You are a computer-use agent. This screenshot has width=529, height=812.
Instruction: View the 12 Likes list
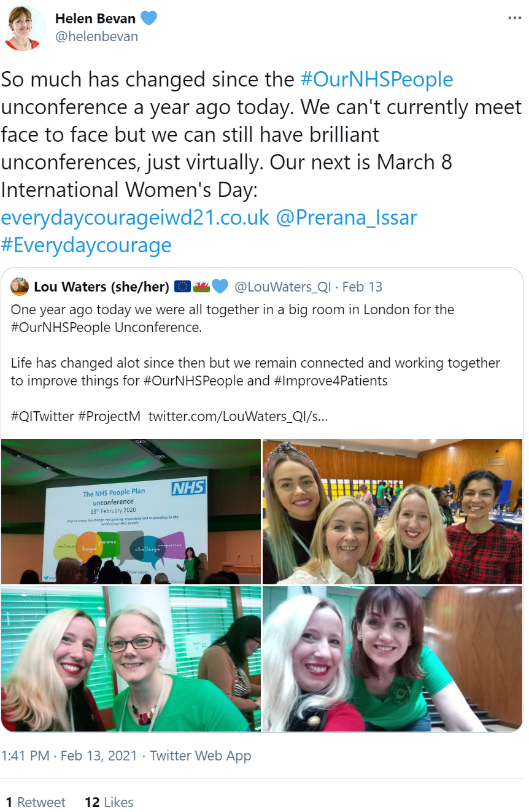click(109, 802)
